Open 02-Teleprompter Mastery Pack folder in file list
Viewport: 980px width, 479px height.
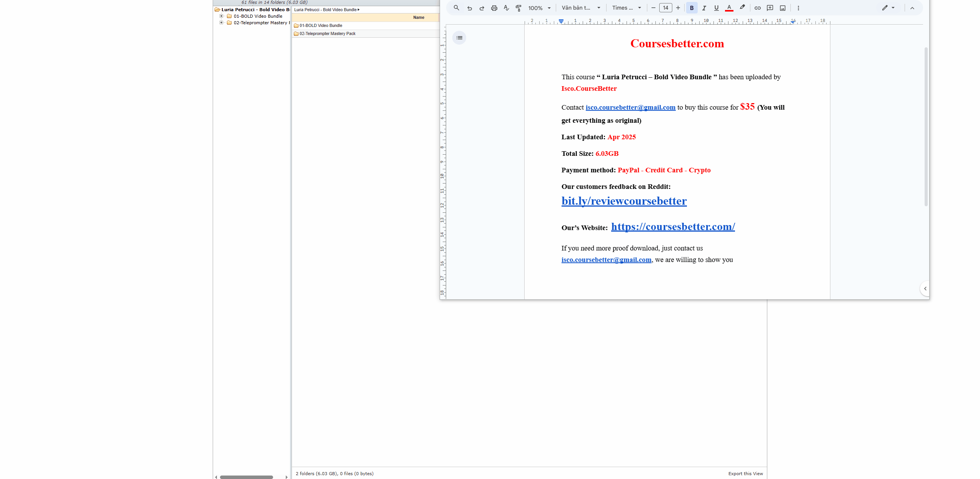pos(327,33)
